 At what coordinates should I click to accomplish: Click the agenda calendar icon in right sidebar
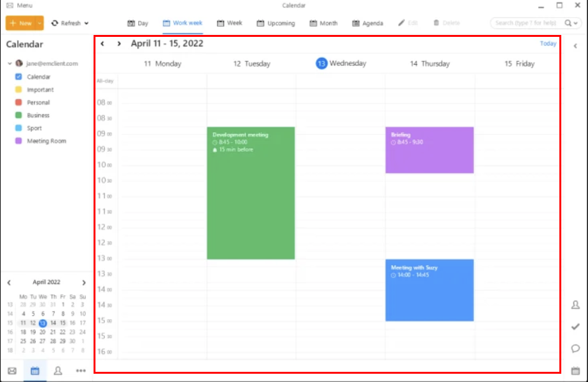tap(575, 371)
